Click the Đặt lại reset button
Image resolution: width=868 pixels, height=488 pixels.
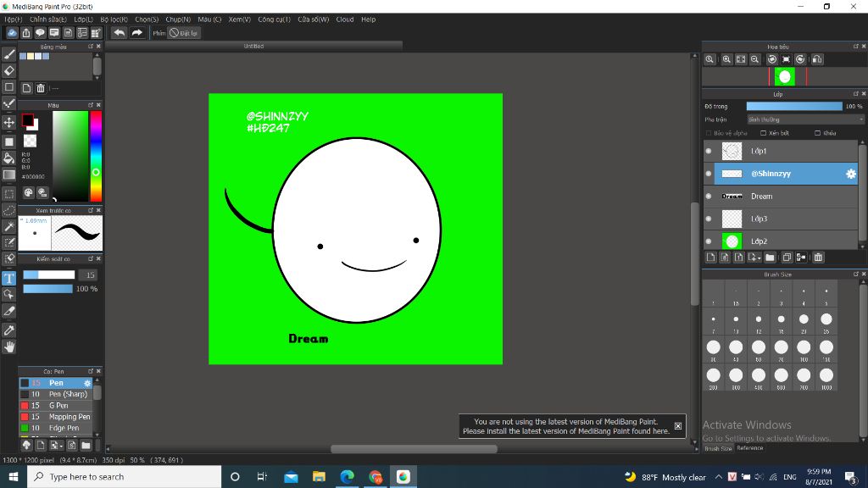184,33
